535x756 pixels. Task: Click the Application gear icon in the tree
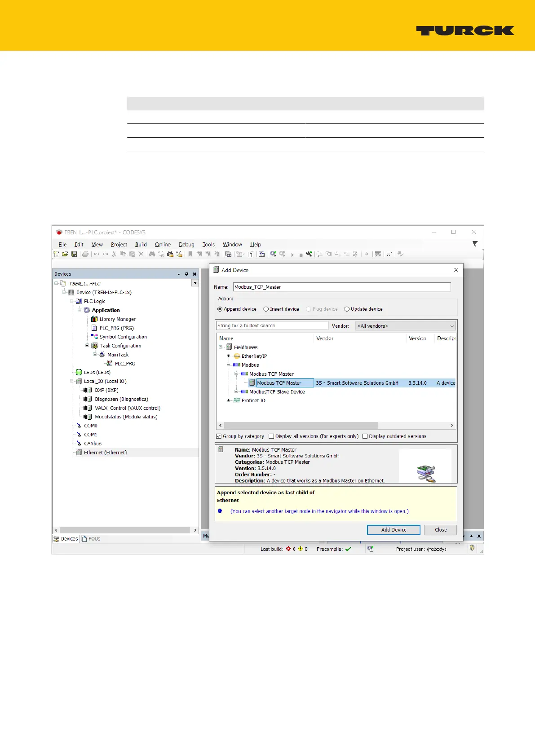(87, 310)
